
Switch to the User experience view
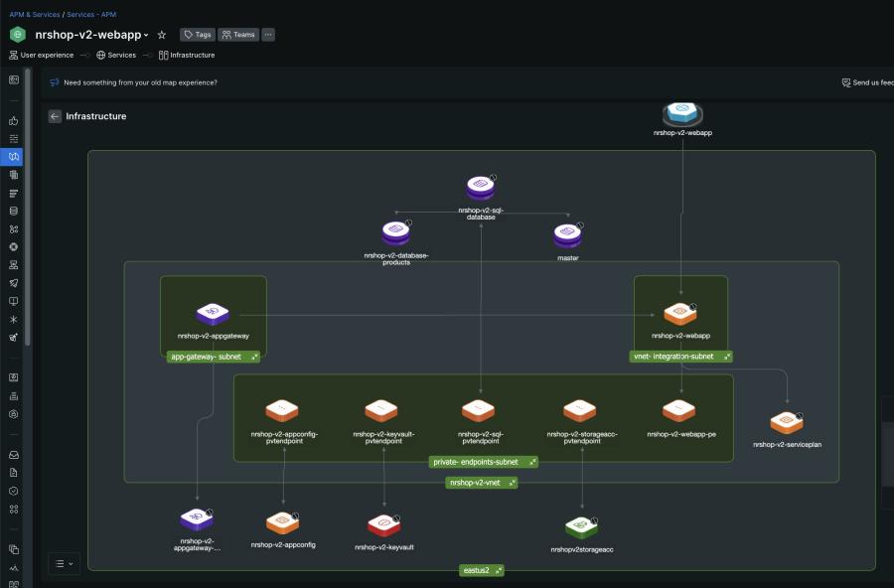(41, 55)
